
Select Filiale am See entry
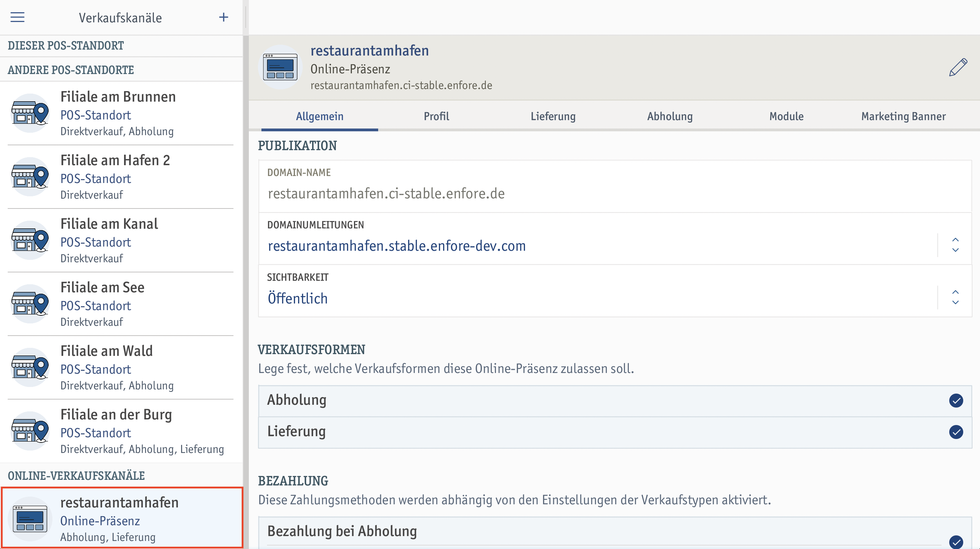(121, 303)
